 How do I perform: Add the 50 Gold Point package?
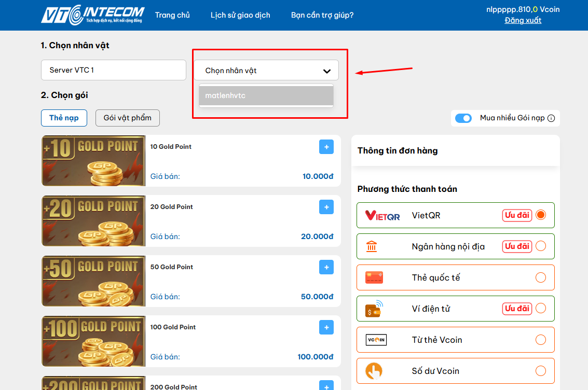pos(326,267)
